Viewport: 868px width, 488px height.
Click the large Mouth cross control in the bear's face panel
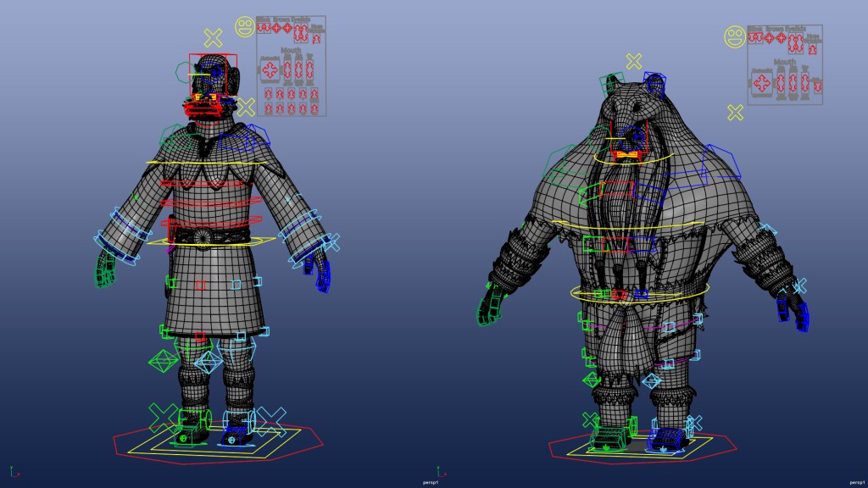(761, 82)
